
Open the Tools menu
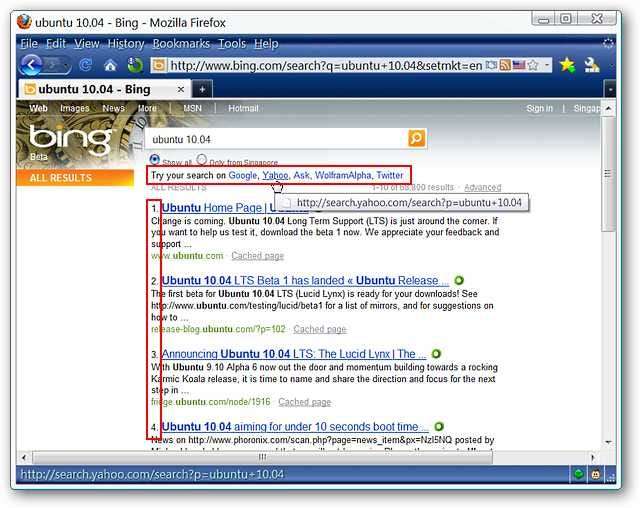(232, 44)
